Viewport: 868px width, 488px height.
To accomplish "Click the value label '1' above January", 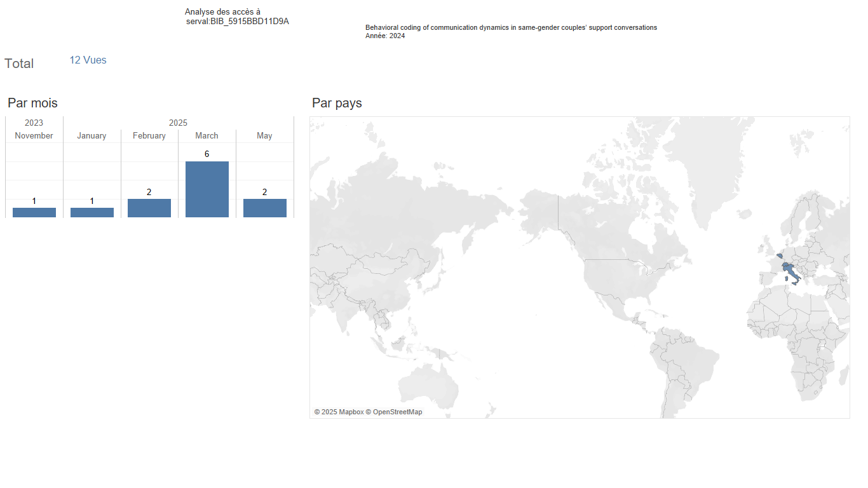I will click(92, 201).
